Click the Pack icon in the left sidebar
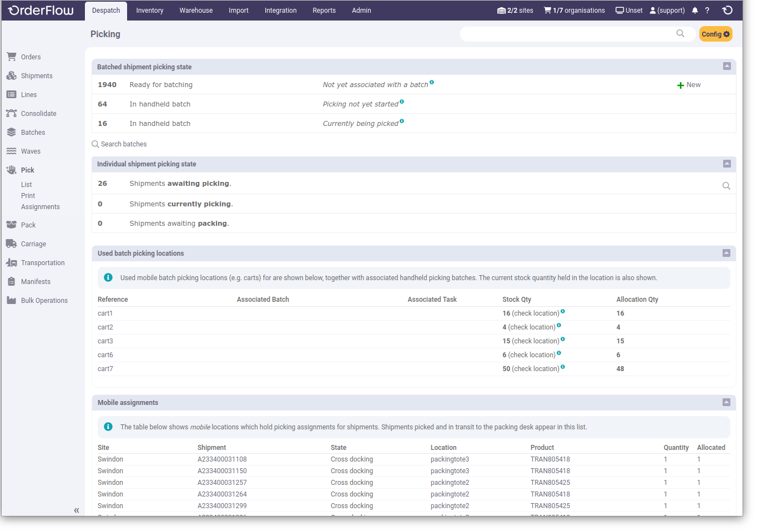 coord(12,225)
